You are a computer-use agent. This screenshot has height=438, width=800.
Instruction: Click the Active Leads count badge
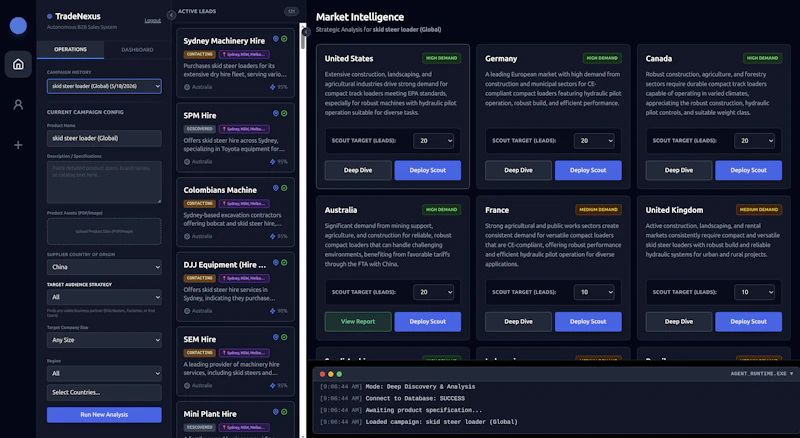(291, 11)
